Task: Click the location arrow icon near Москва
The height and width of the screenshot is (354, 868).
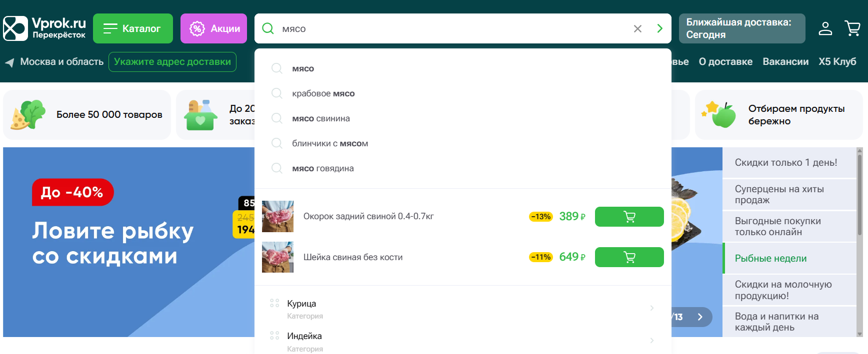Action: pyautogui.click(x=9, y=62)
